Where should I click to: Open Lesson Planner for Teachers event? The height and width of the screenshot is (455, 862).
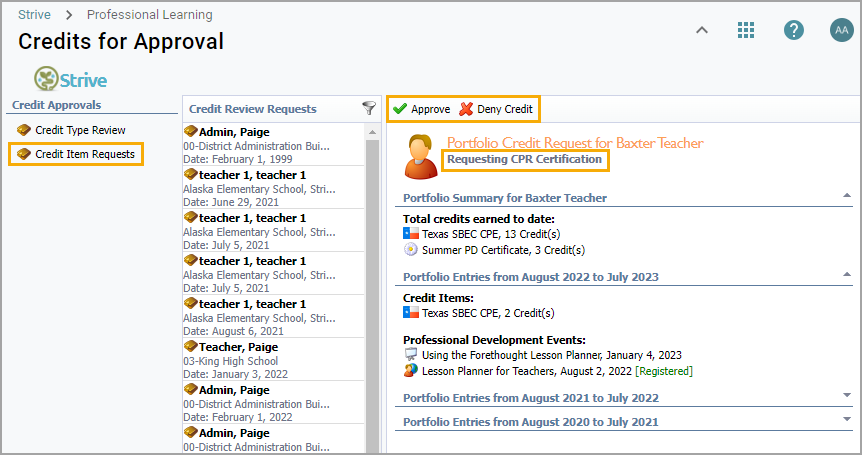(527, 371)
